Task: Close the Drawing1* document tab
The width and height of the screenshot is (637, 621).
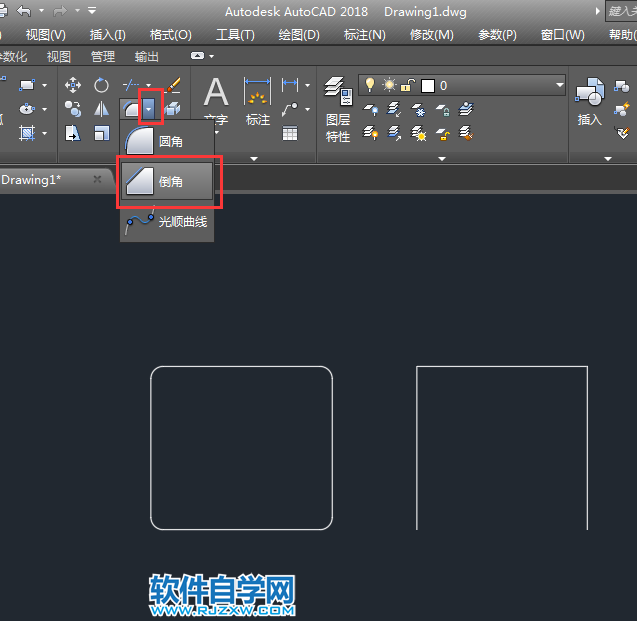Action: (x=97, y=179)
